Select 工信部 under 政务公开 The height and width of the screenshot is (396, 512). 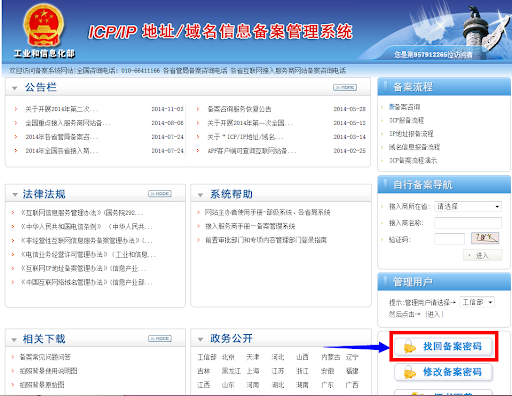click(207, 357)
